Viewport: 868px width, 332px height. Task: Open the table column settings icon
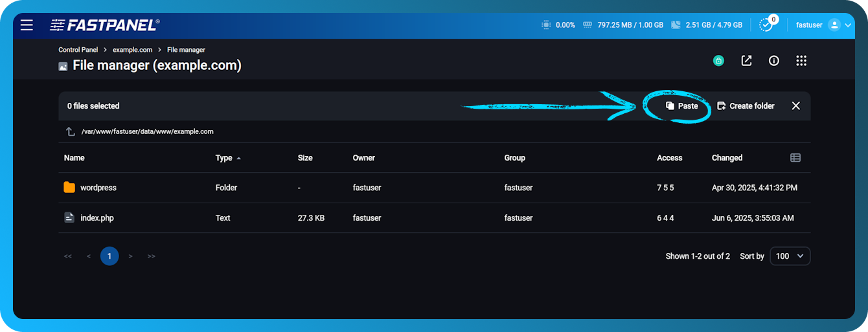[x=795, y=158]
